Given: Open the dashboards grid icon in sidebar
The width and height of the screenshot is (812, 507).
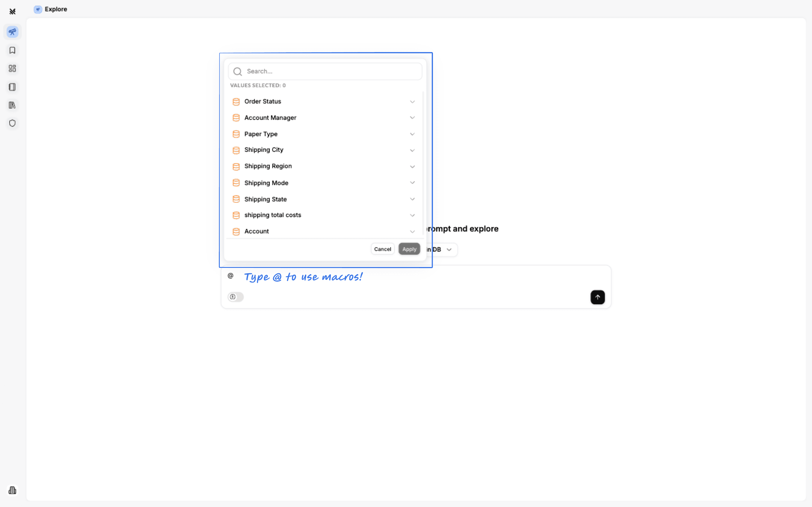Looking at the screenshot, I should pyautogui.click(x=12, y=69).
